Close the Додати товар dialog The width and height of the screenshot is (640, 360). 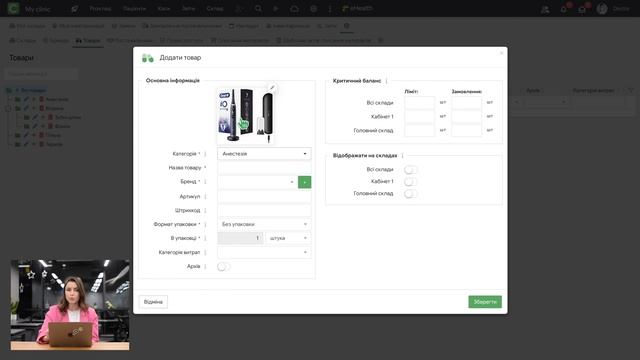click(x=502, y=53)
